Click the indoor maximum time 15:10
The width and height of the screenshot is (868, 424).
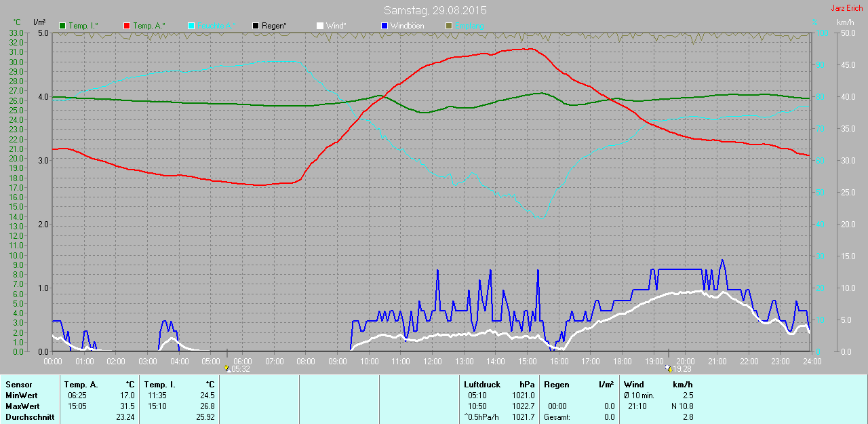coord(158,406)
